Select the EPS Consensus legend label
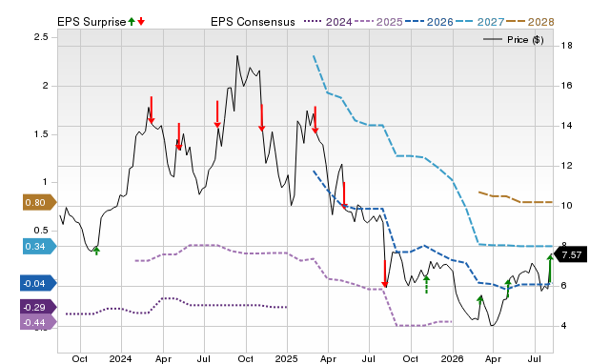This screenshot has height=364, width=610. coord(253,22)
